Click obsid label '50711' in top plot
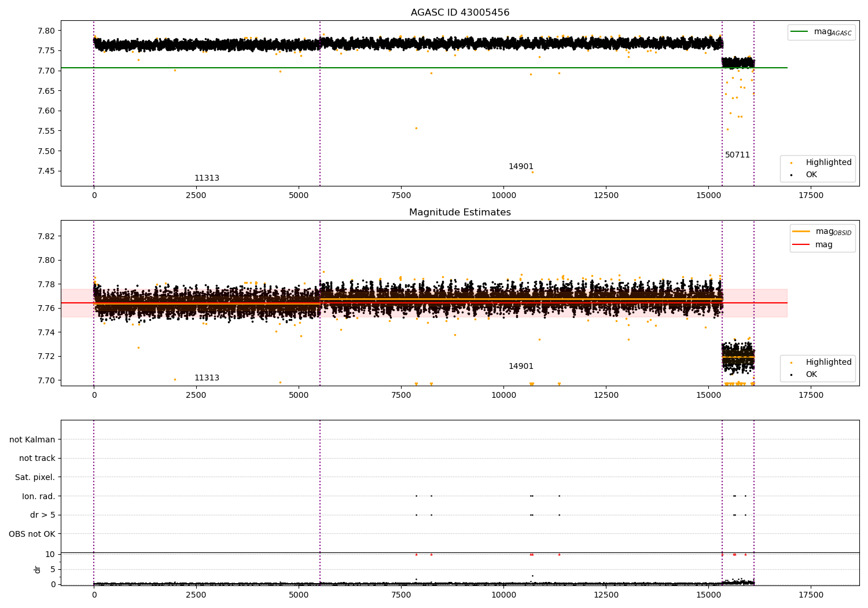This screenshot has width=868, height=608. 737,155
